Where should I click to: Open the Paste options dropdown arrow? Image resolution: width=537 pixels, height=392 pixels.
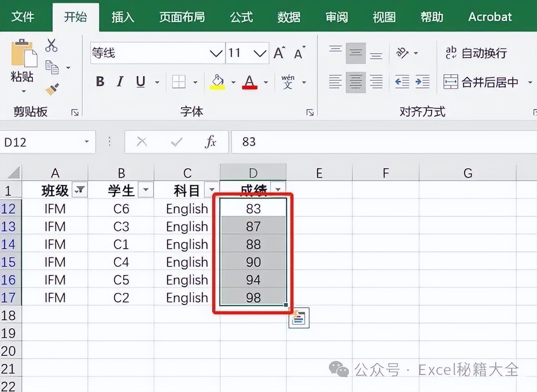pos(23,91)
